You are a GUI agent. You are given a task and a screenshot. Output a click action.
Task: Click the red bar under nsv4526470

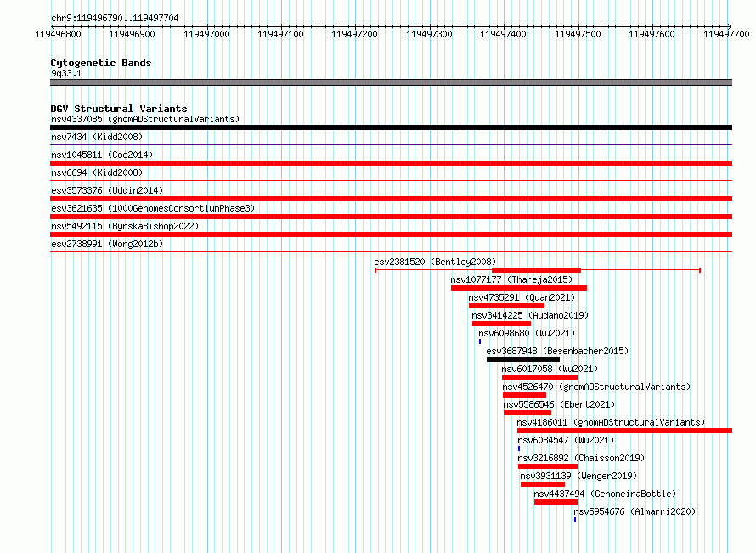click(x=525, y=395)
